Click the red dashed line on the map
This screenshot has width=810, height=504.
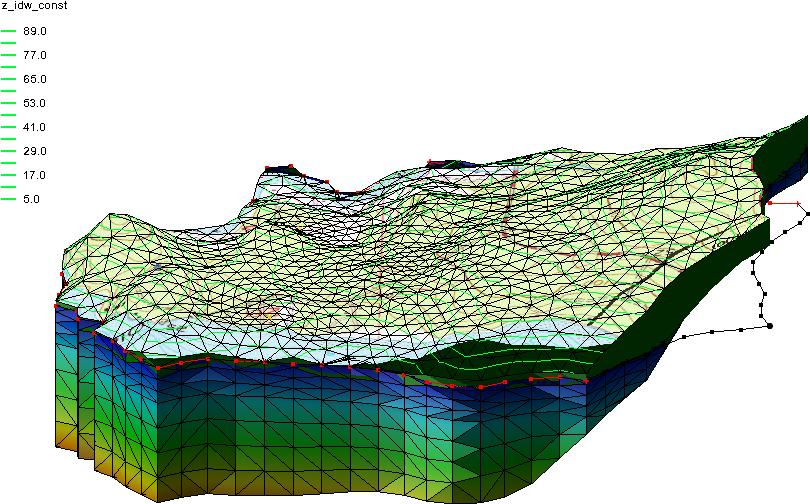pyautogui.click(x=650, y=258)
